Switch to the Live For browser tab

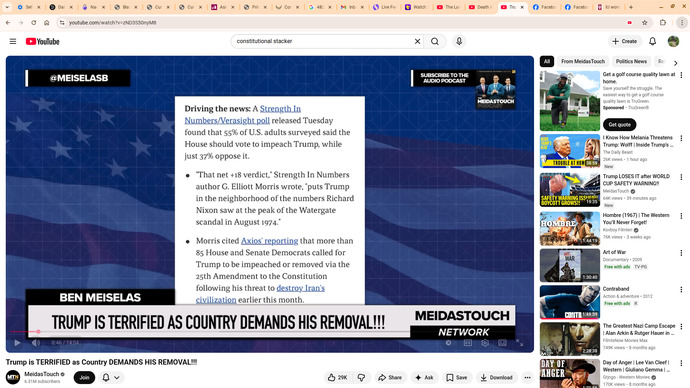click(x=385, y=7)
